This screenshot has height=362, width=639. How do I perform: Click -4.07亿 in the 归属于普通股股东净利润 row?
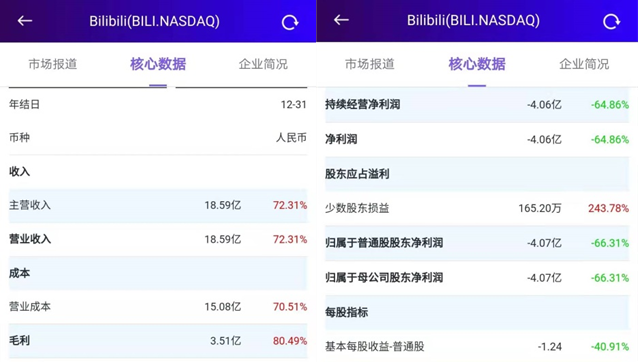pyautogui.click(x=544, y=243)
